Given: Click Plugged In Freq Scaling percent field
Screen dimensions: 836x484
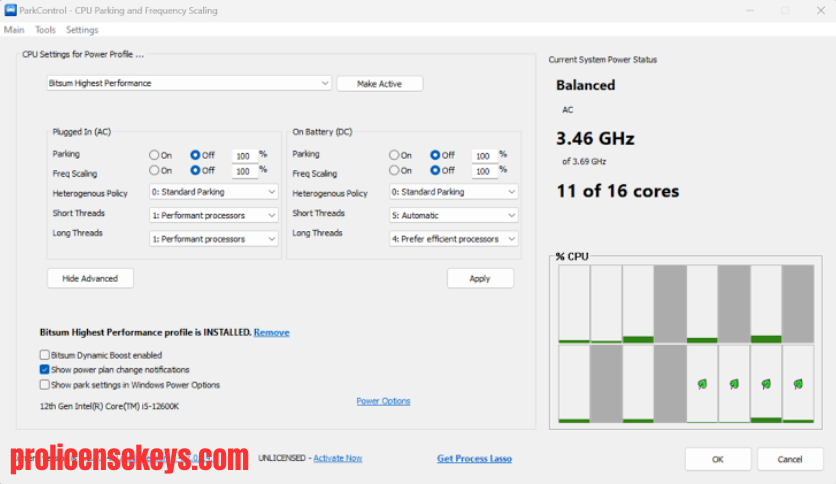Looking at the screenshot, I should point(244,171).
